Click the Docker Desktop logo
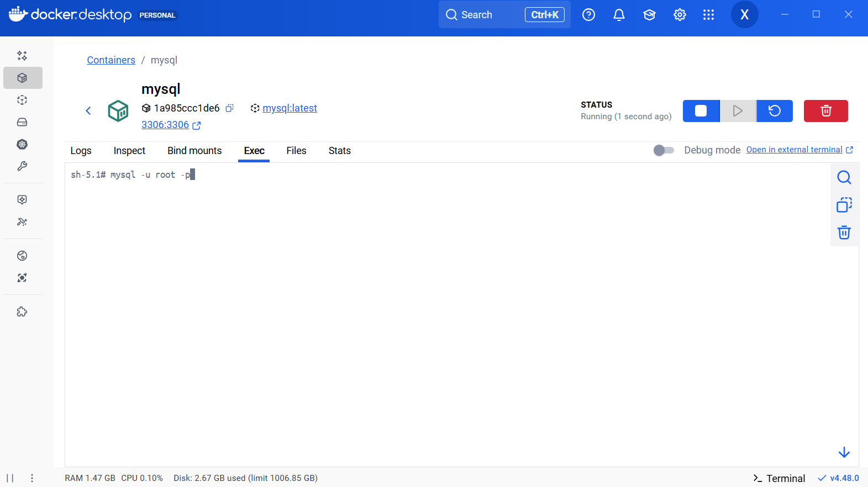 (70, 14)
